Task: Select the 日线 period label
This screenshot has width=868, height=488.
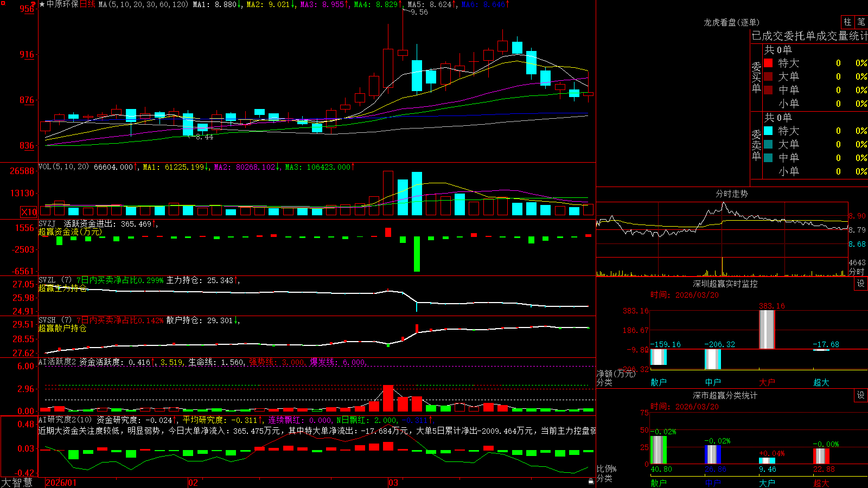Action: (x=87, y=4)
